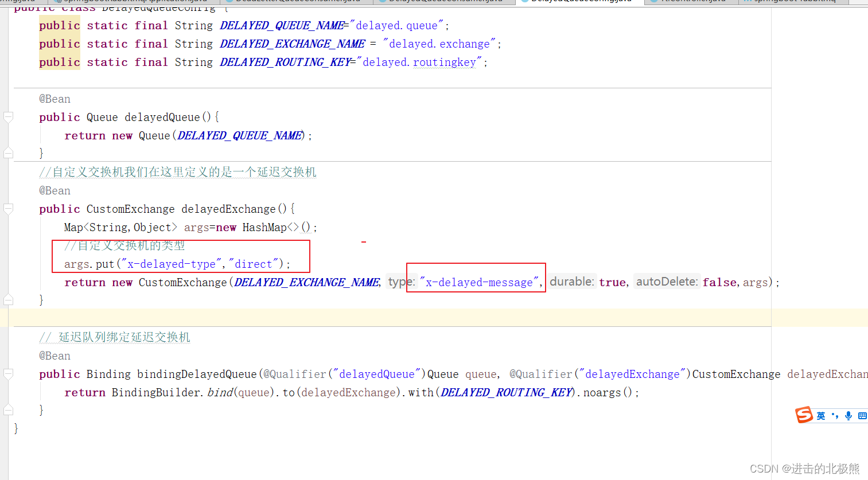Click the fold end marker of delayedExchange()

[8, 300]
